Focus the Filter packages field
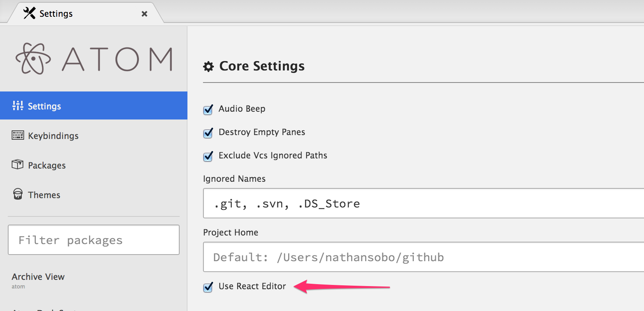Viewport: 644px width, 311px height. tap(94, 240)
